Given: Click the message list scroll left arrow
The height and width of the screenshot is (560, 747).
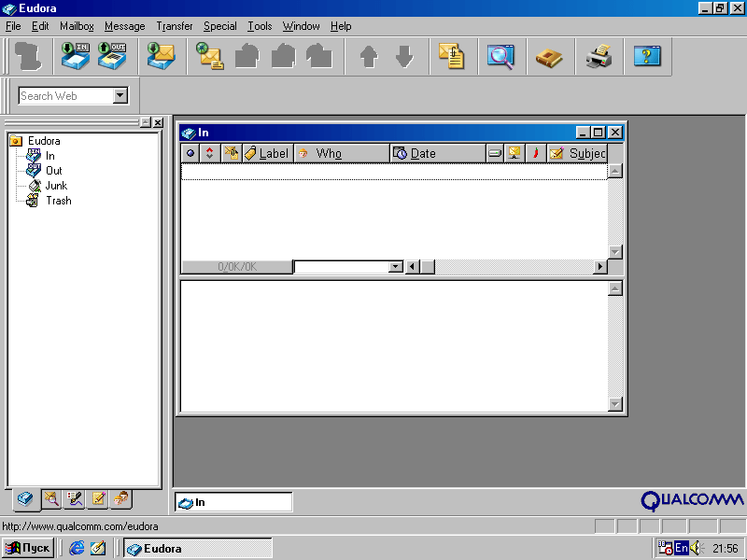Looking at the screenshot, I should pyautogui.click(x=412, y=267).
